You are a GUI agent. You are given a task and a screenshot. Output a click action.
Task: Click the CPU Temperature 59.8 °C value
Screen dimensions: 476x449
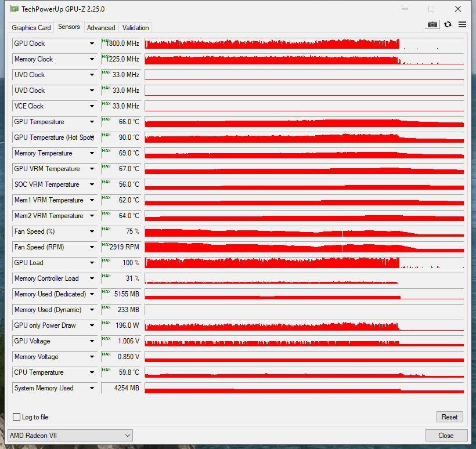tap(121, 372)
